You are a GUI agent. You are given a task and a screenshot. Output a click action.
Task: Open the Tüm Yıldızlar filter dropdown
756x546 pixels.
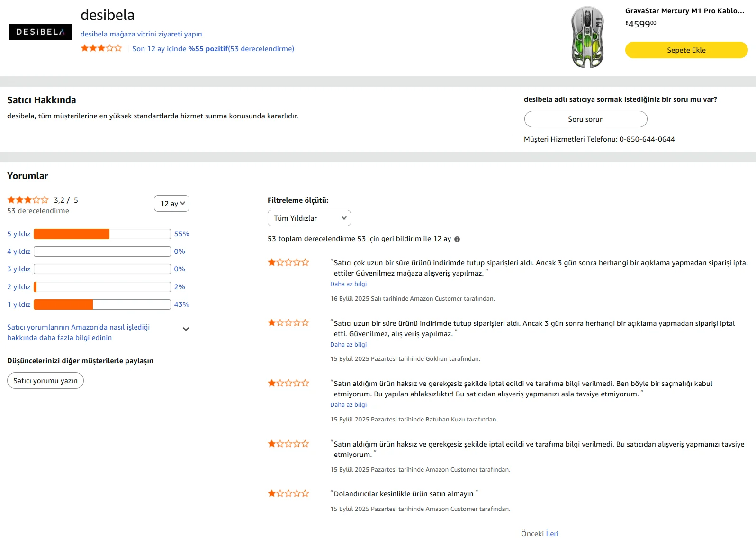click(309, 218)
